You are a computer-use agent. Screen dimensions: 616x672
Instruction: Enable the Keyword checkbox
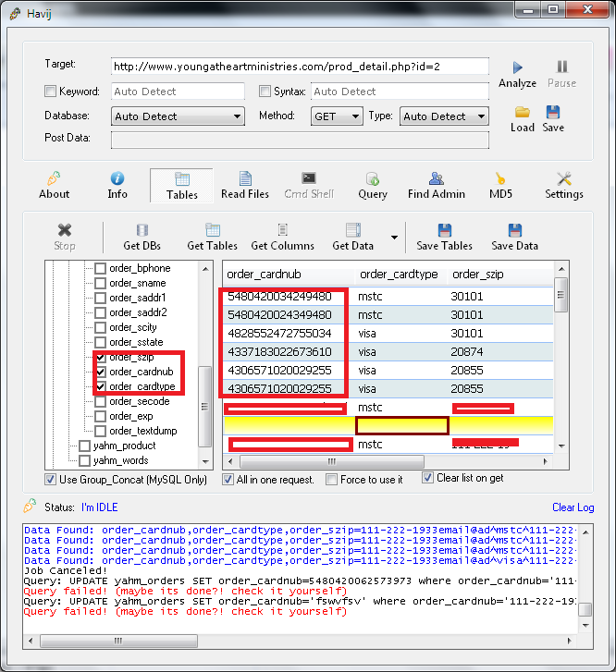[50, 92]
